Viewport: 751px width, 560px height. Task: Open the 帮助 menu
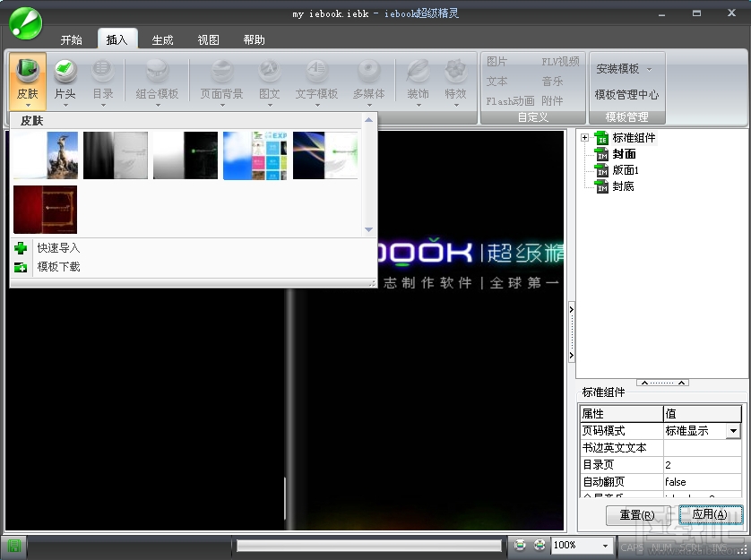tap(254, 39)
